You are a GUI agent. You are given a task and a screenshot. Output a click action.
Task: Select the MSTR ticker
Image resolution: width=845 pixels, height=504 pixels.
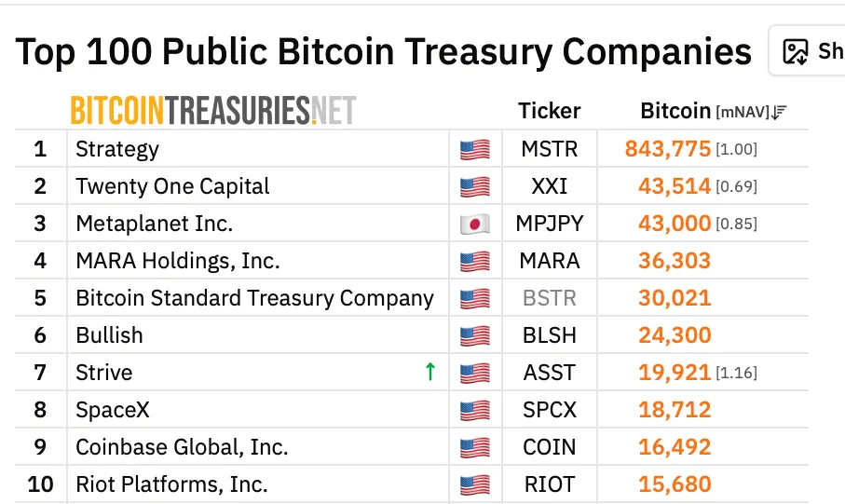(549, 149)
